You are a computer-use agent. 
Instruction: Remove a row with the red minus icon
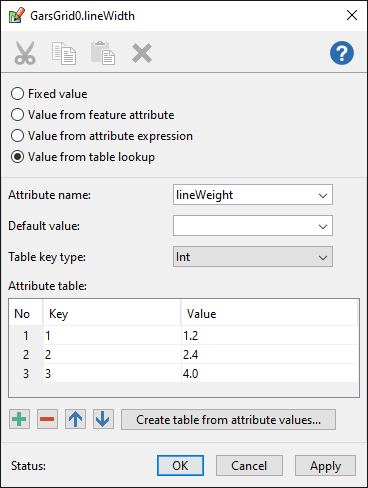pos(47,419)
